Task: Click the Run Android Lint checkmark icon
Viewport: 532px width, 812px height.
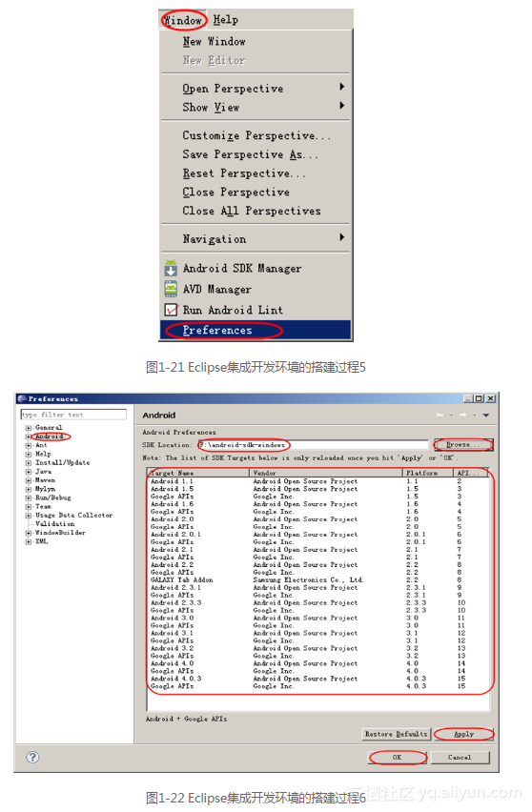Action: tap(171, 309)
